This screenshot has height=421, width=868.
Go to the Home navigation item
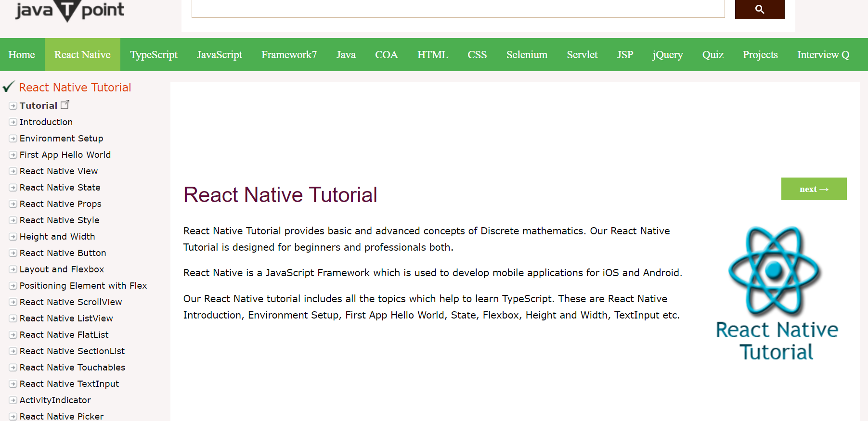tap(22, 55)
